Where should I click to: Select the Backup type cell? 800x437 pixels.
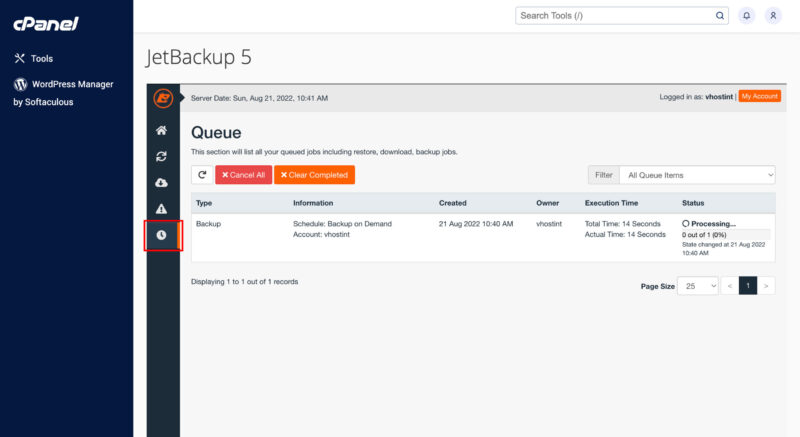coord(208,224)
